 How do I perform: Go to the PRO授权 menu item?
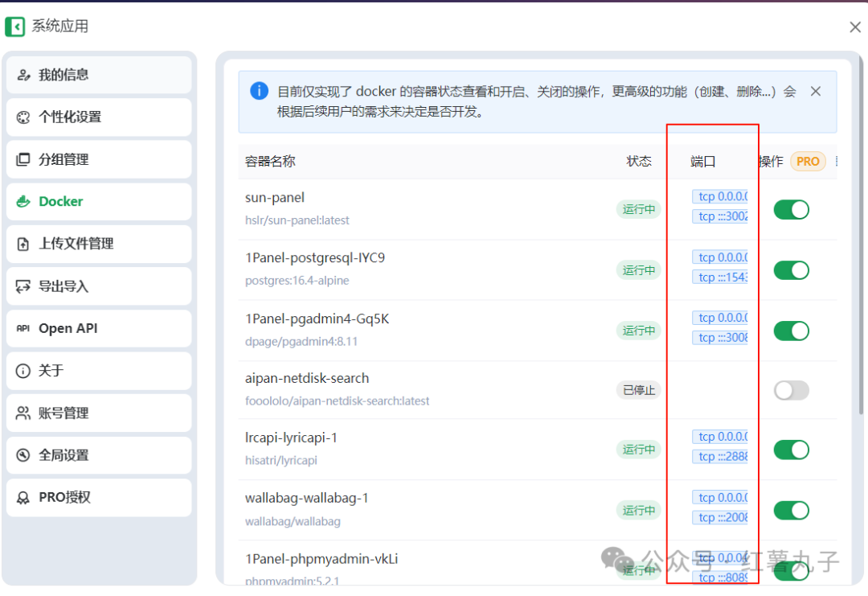tap(99, 497)
